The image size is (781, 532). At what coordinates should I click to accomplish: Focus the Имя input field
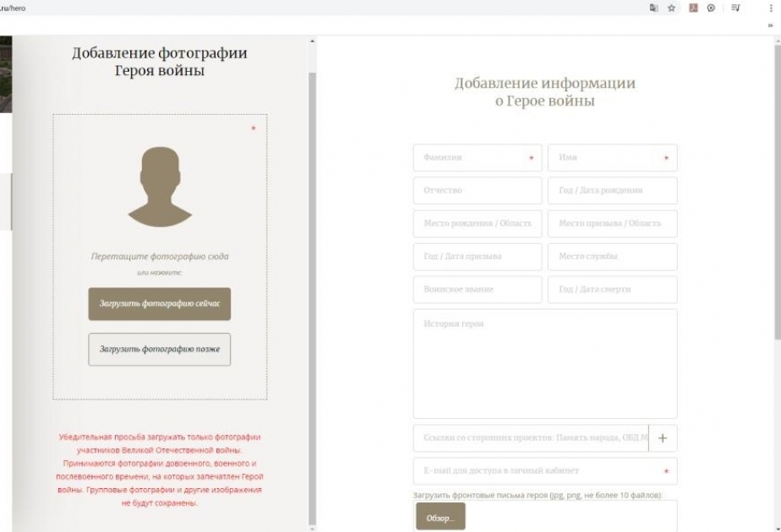[613, 158]
